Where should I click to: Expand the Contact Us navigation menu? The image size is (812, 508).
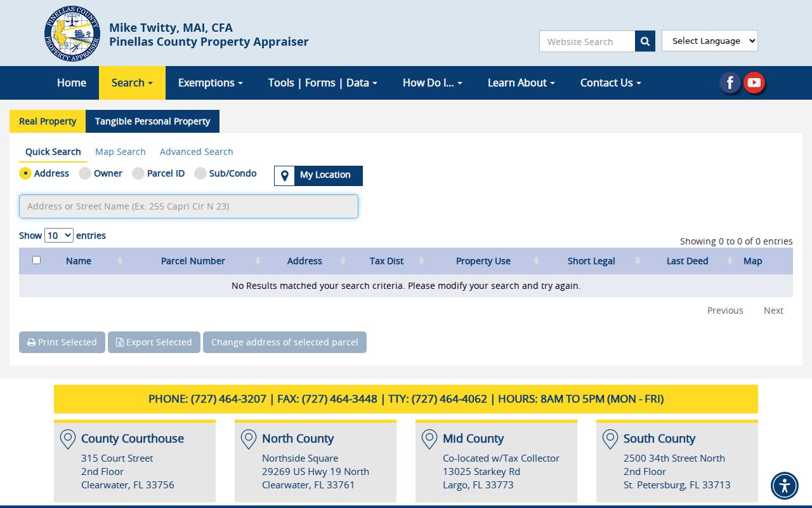611,83
